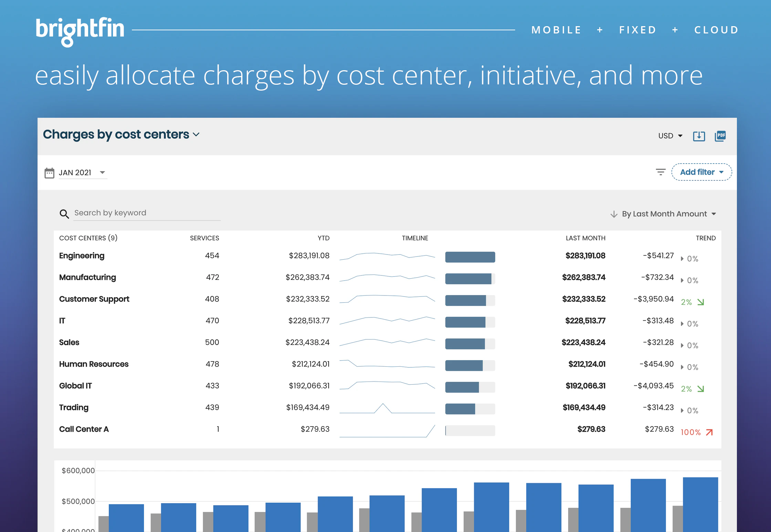Click the download report icon
The image size is (771, 532).
tap(699, 136)
